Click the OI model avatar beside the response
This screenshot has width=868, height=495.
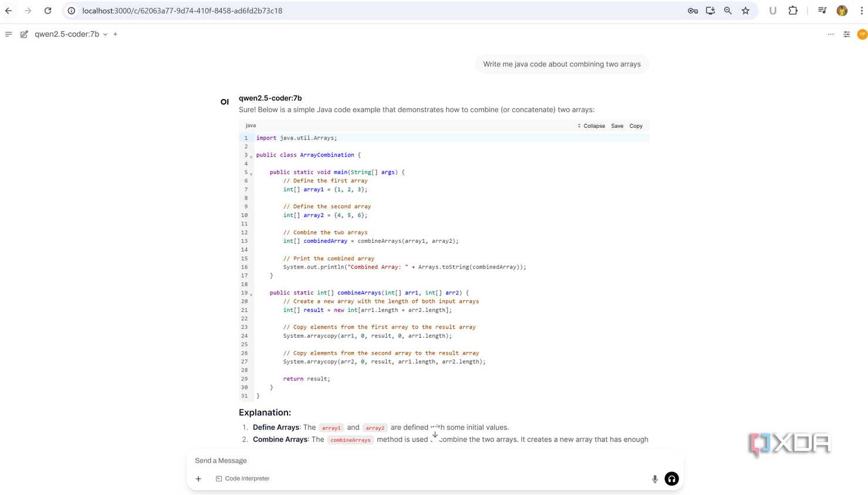(224, 102)
